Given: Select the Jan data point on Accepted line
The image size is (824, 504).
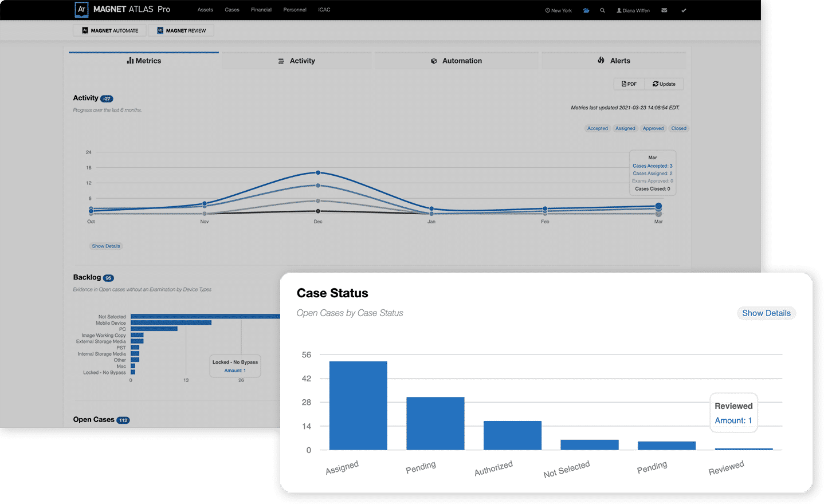Looking at the screenshot, I should point(431,209).
